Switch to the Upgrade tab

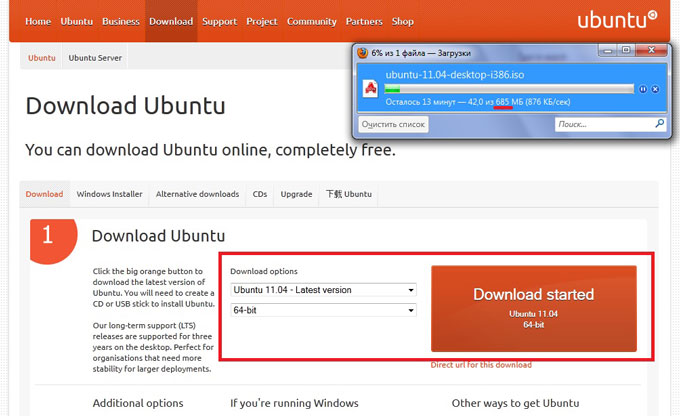[x=296, y=194]
